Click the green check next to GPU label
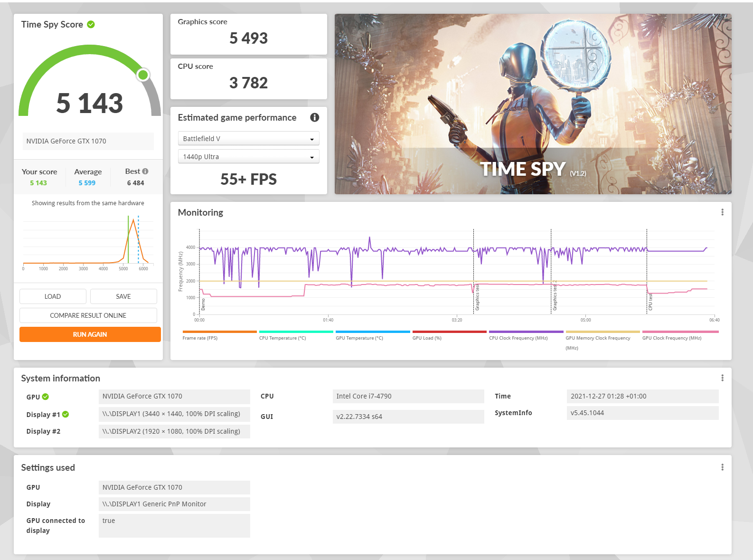The height and width of the screenshot is (560, 753). click(x=46, y=397)
